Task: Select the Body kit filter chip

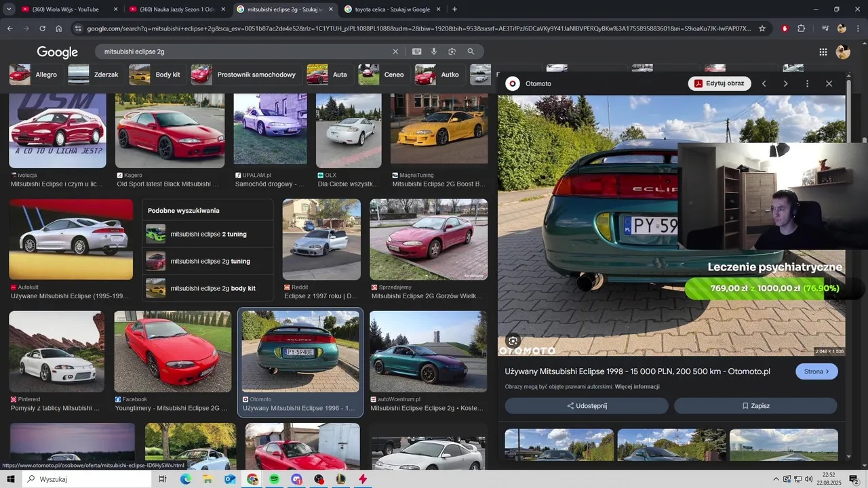Action: coord(157,75)
